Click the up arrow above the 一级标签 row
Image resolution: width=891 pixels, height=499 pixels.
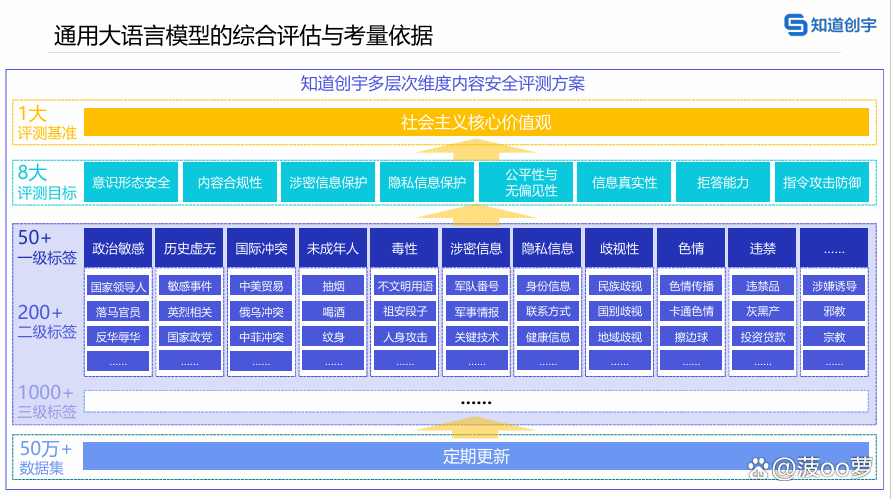point(476,211)
